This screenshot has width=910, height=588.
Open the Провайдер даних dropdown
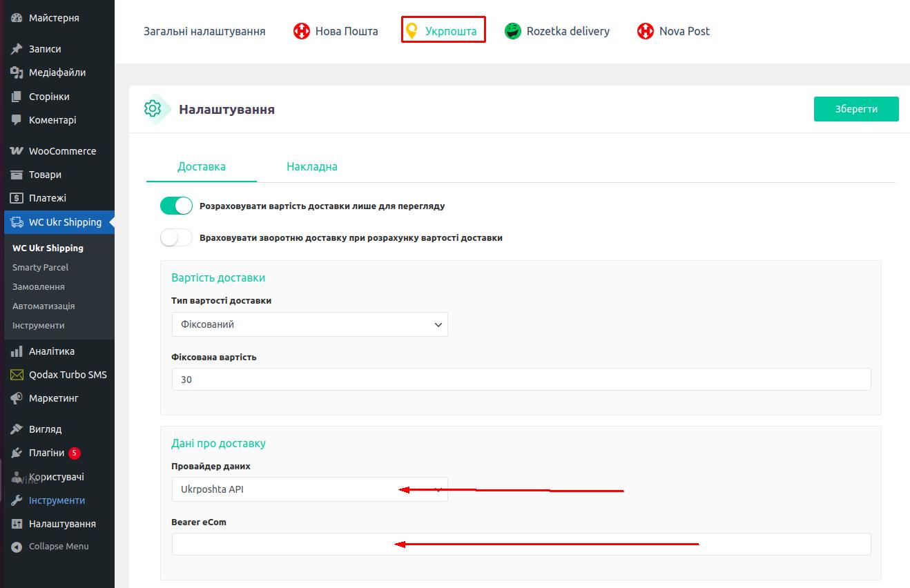[310, 489]
